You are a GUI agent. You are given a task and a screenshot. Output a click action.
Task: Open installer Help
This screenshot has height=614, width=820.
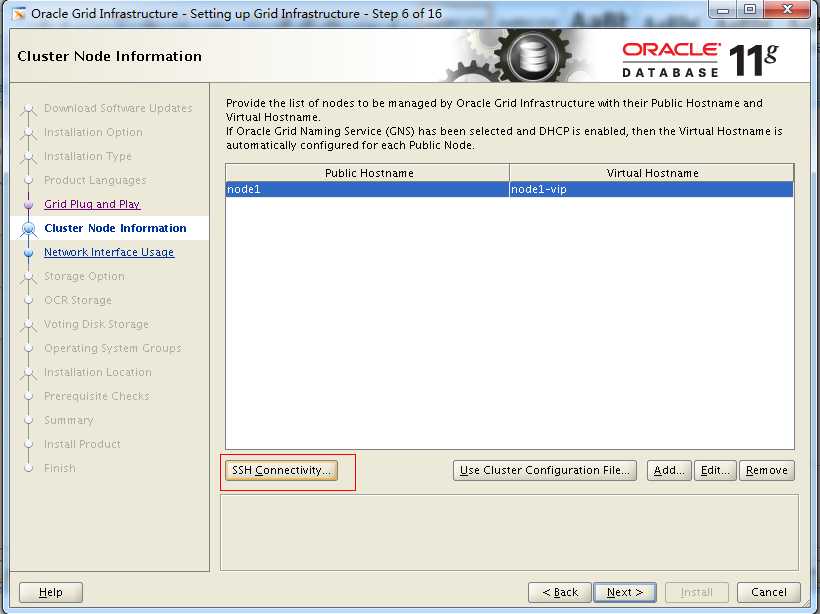click(x=51, y=592)
